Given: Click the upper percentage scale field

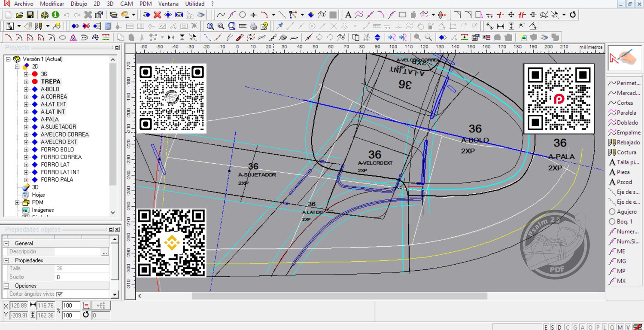Looking at the screenshot, I should (71, 306).
